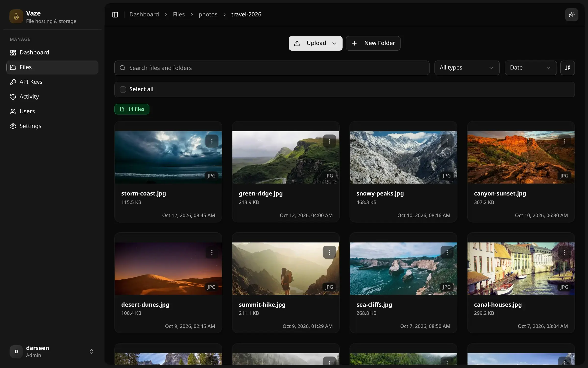The height and width of the screenshot is (368, 588).
Task: Switch the light/dark theme
Action: click(x=572, y=15)
